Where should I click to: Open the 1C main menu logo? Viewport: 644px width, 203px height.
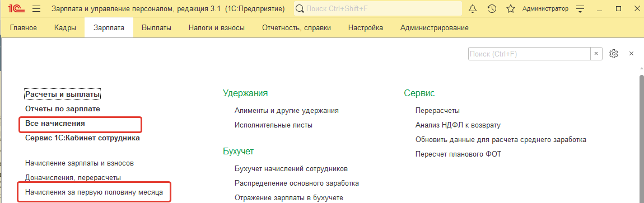point(16,8)
